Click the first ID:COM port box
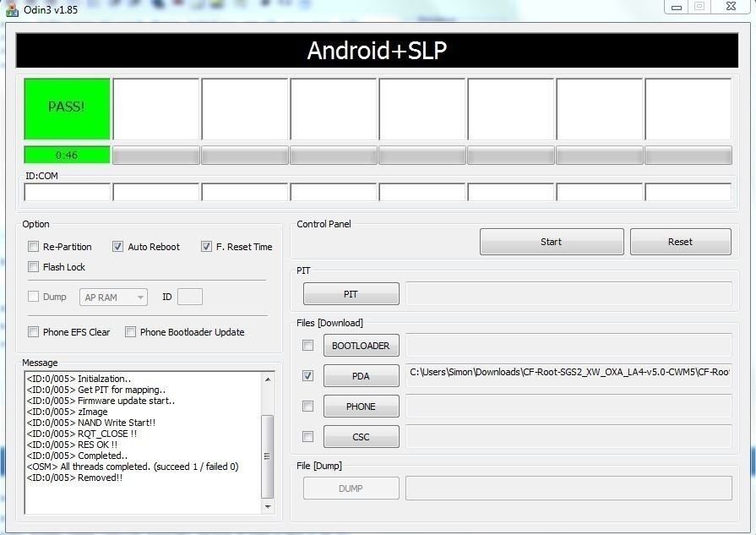The height and width of the screenshot is (535, 756). [x=68, y=192]
